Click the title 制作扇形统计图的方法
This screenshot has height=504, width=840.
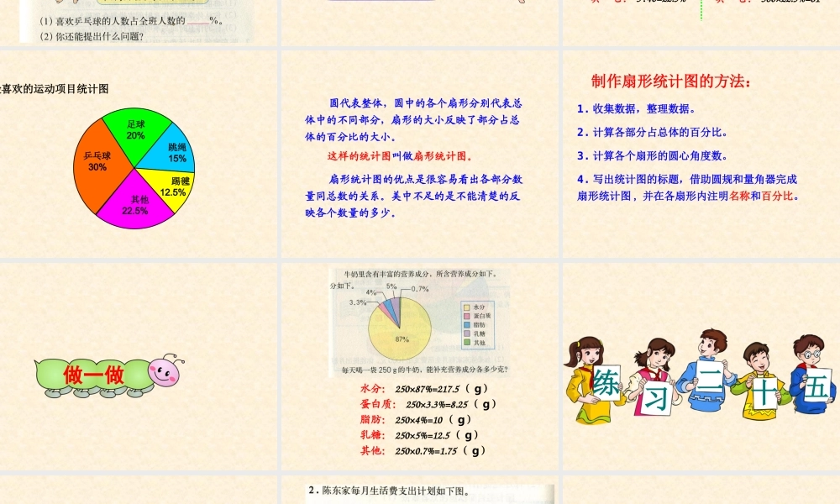(x=672, y=81)
